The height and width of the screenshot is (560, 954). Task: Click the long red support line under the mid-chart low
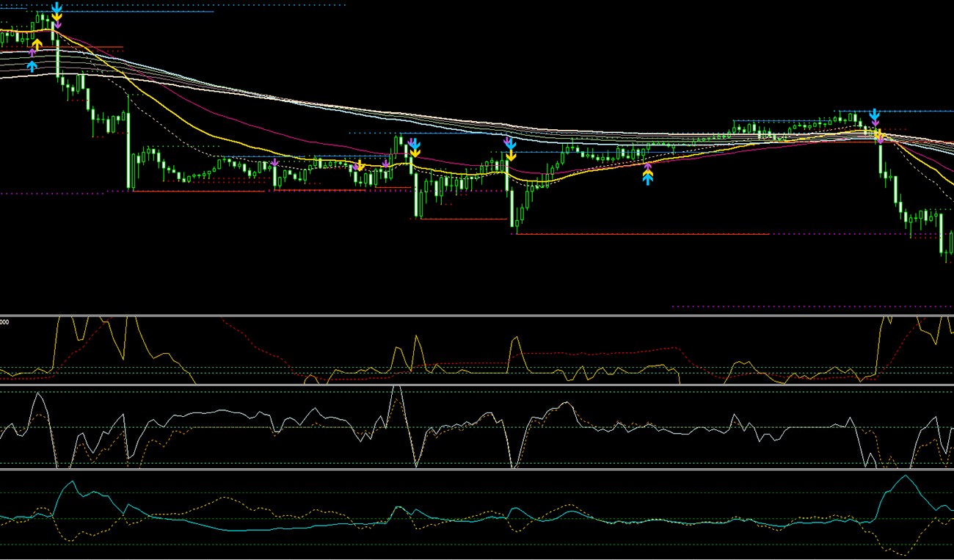point(644,234)
